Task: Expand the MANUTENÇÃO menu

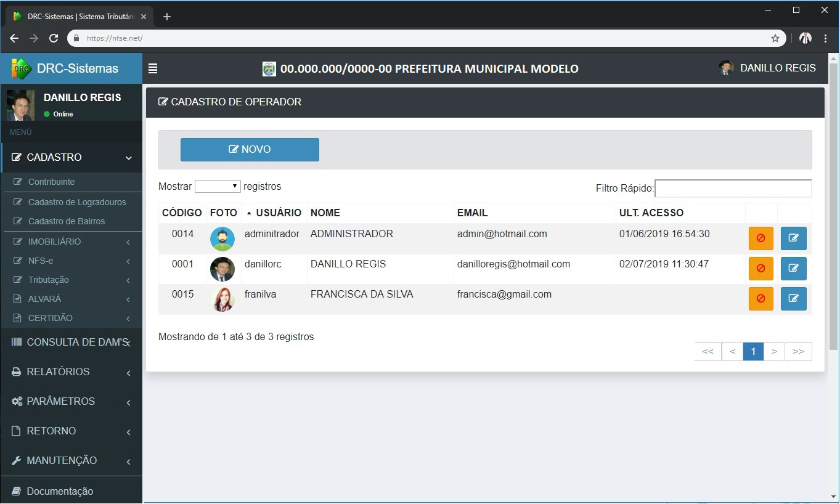Action: [71, 460]
